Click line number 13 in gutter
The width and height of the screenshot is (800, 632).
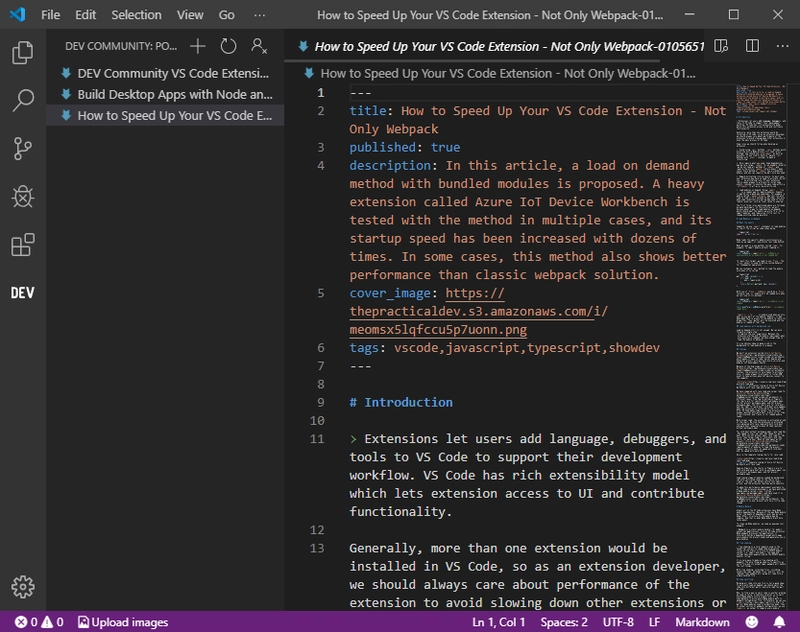317,548
